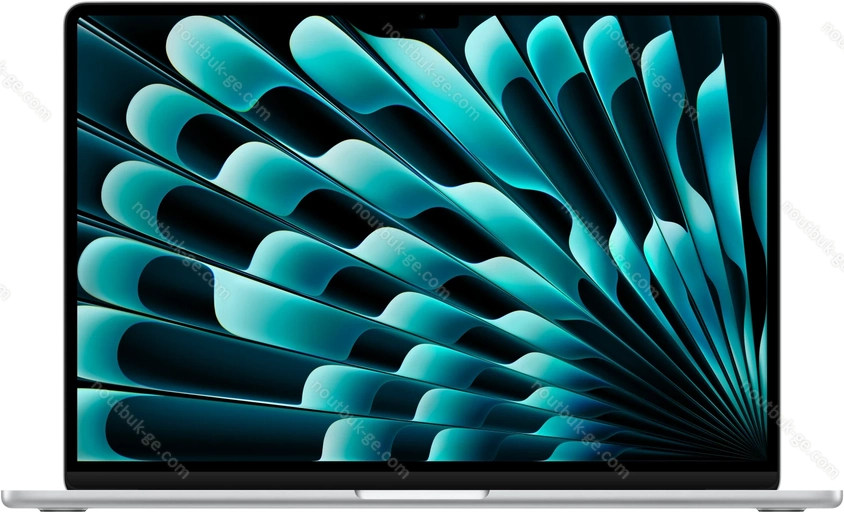Click the camera notch at screen top
This screenshot has height=513, width=844.
(421, 17)
